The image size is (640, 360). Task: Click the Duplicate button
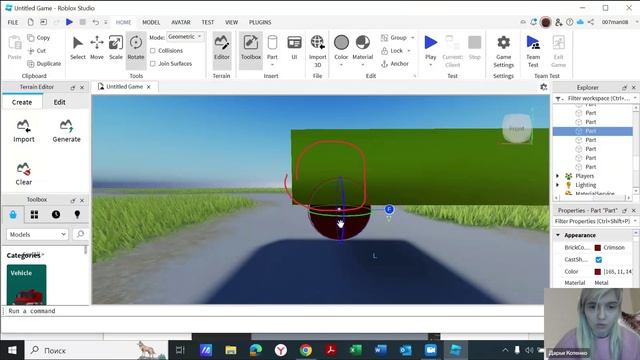pyautogui.click(x=44, y=64)
